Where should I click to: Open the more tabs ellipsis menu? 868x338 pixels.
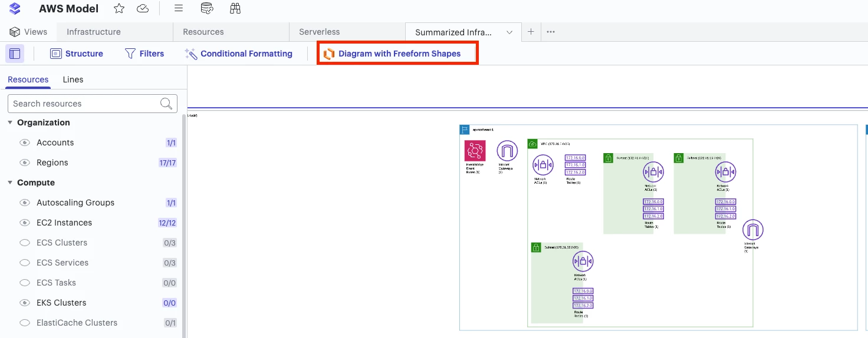pos(551,32)
